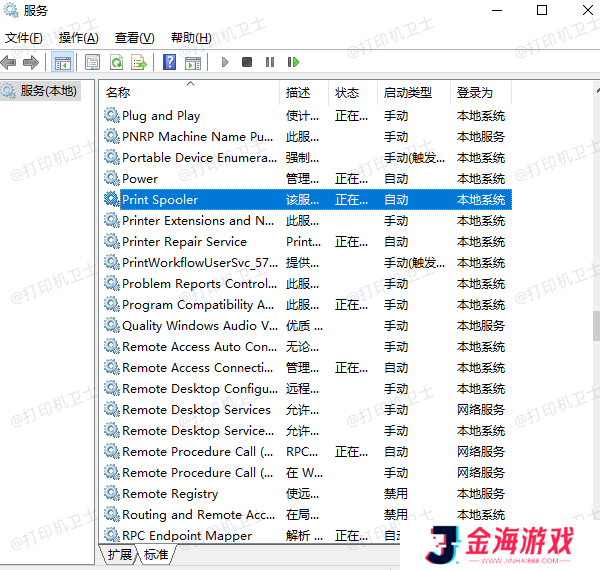Screen dimensions: 600x570
Task: Stop the service with stop icon
Action: (x=247, y=62)
